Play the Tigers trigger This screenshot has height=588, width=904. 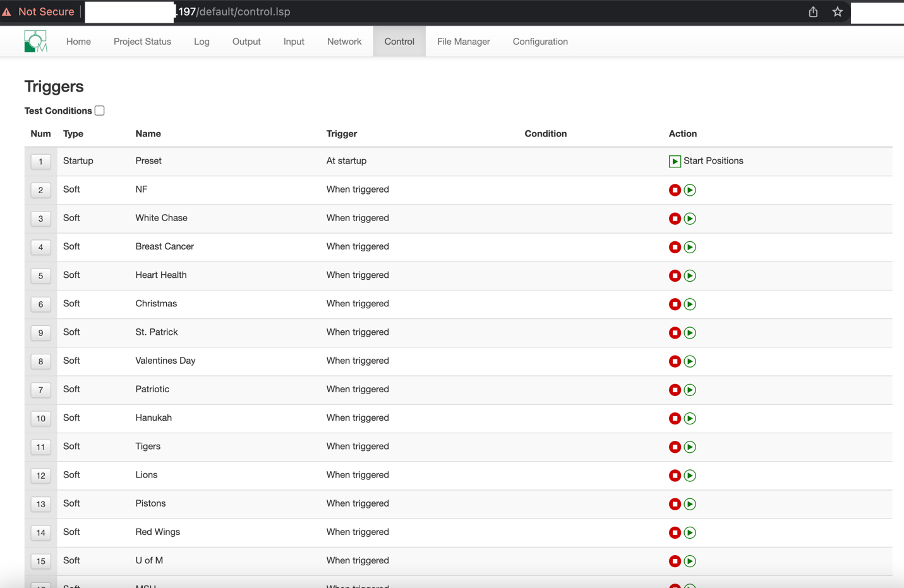pyautogui.click(x=690, y=447)
